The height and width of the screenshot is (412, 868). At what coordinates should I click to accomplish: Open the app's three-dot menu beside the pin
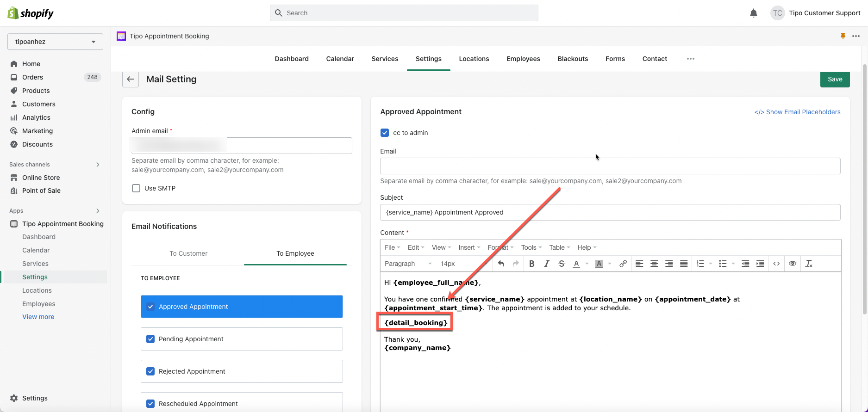pos(856,36)
